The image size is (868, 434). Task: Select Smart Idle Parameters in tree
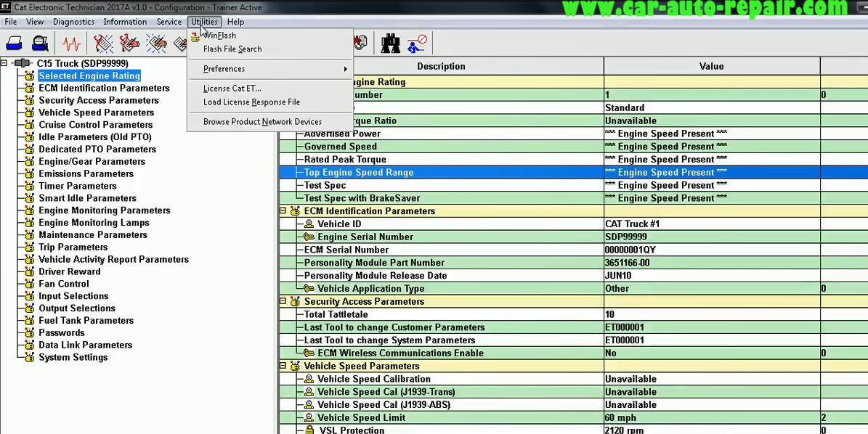pos(87,198)
